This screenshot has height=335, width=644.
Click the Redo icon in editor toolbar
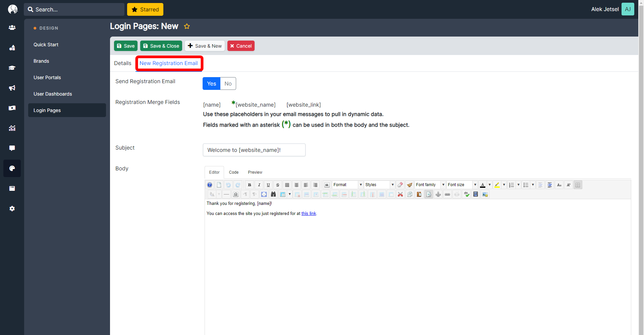point(238,185)
